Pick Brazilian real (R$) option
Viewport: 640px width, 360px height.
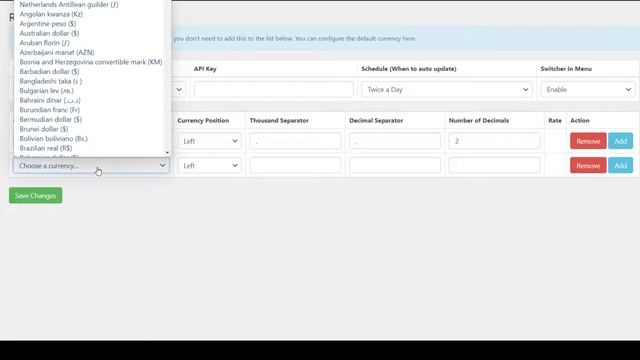pos(46,148)
